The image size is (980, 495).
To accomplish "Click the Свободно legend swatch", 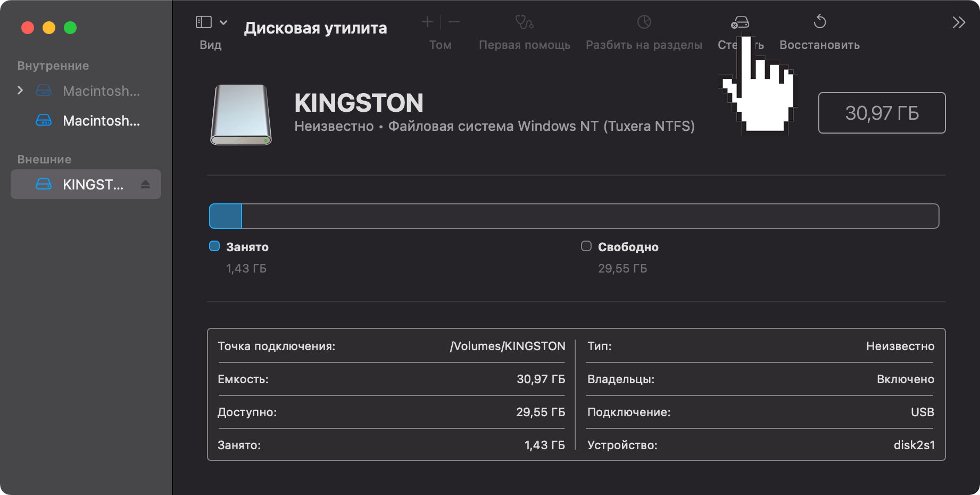I will pyautogui.click(x=586, y=246).
